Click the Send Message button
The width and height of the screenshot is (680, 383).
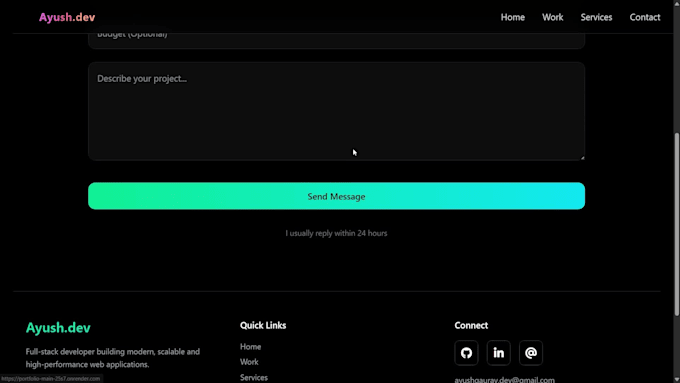point(337,196)
